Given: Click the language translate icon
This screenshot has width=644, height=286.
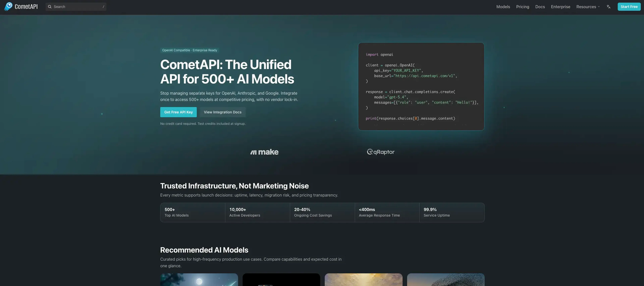Looking at the screenshot, I should tap(608, 7).
